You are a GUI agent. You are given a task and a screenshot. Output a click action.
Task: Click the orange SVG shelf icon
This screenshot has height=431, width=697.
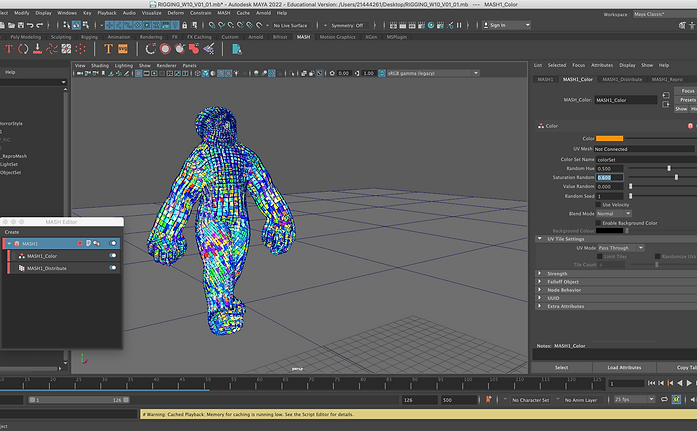tap(123, 49)
